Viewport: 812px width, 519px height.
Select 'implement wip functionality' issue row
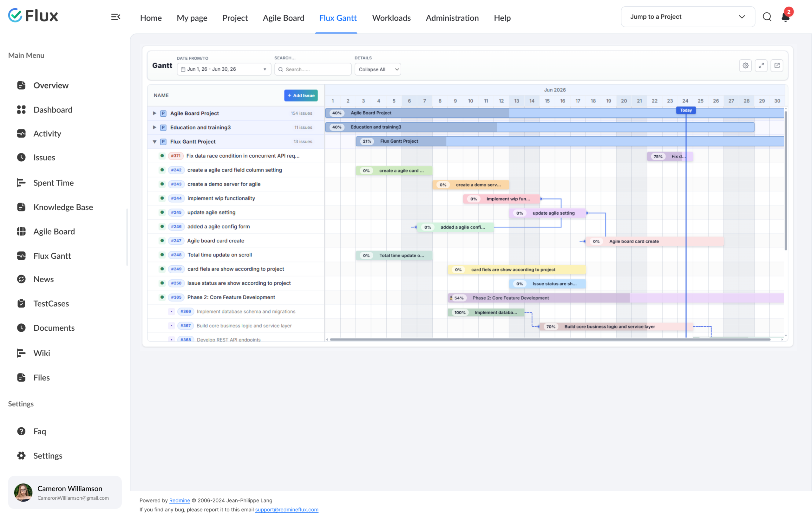click(x=236, y=198)
